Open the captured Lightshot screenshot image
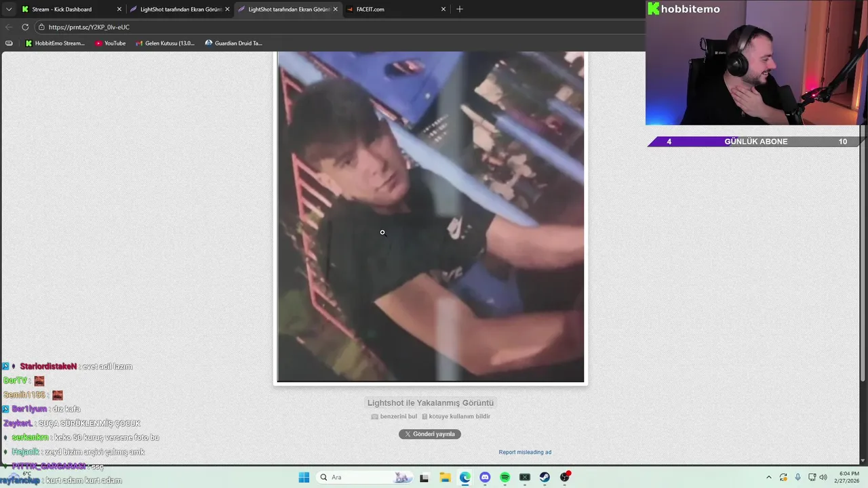868x488 pixels. (x=431, y=217)
